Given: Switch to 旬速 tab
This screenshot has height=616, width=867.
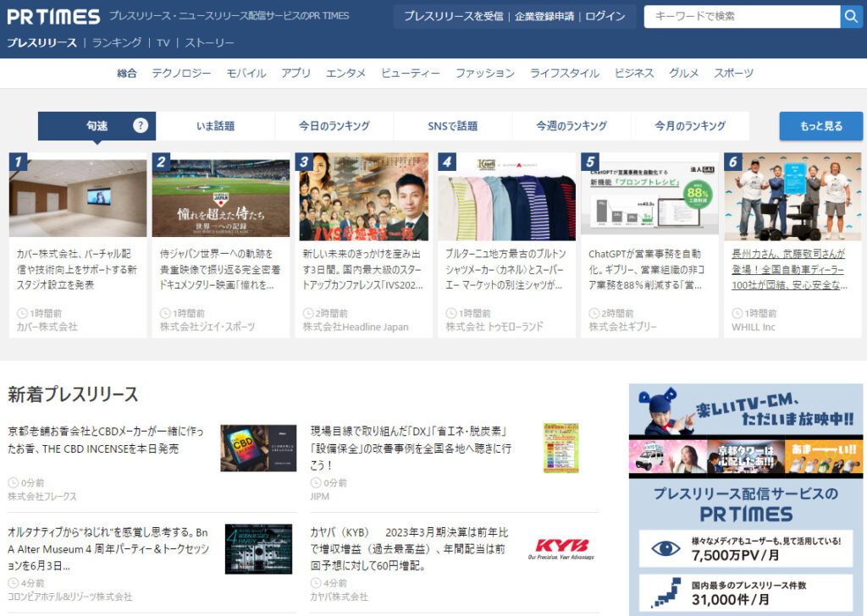Looking at the screenshot, I should tap(97, 126).
